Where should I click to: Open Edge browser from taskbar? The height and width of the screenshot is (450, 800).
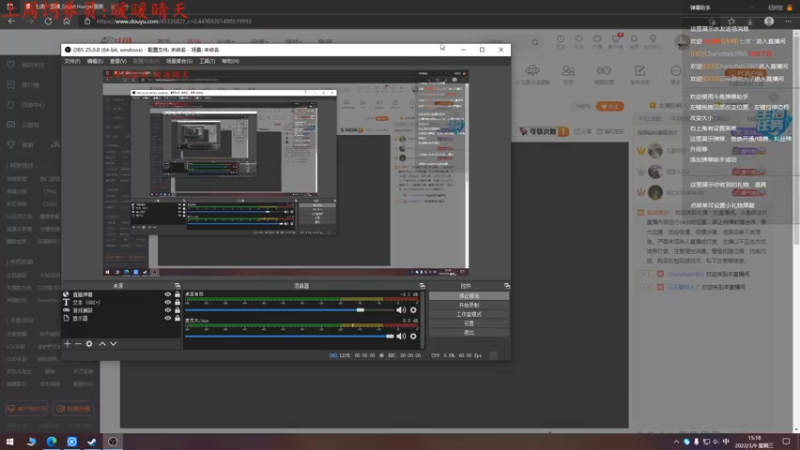tap(52, 441)
